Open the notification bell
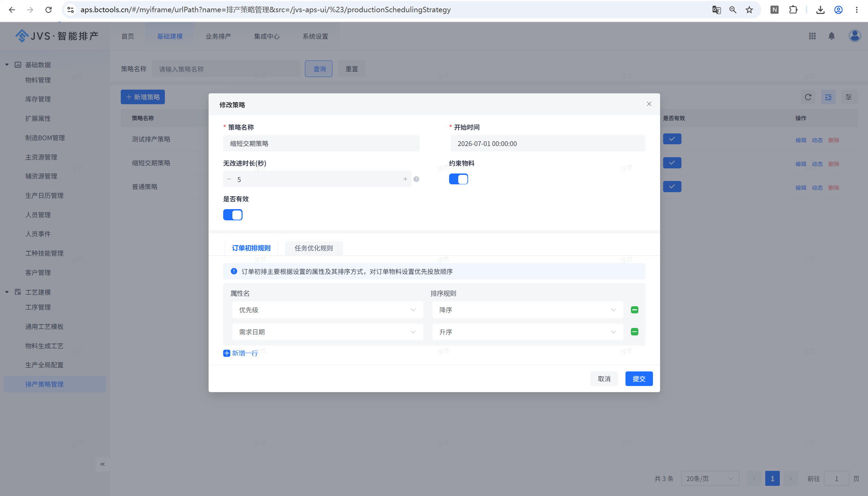Screen dimensions: 868x496 tap(832, 36)
